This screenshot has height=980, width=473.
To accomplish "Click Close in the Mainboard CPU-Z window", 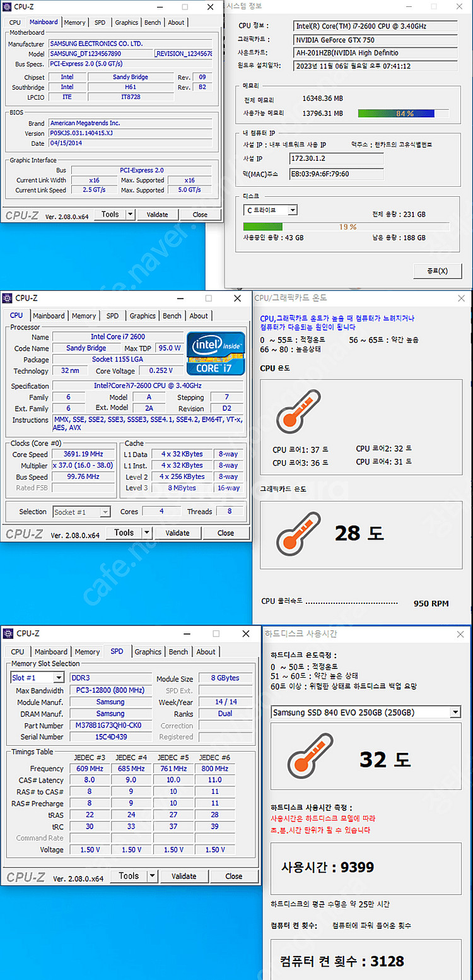I will click(x=200, y=215).
